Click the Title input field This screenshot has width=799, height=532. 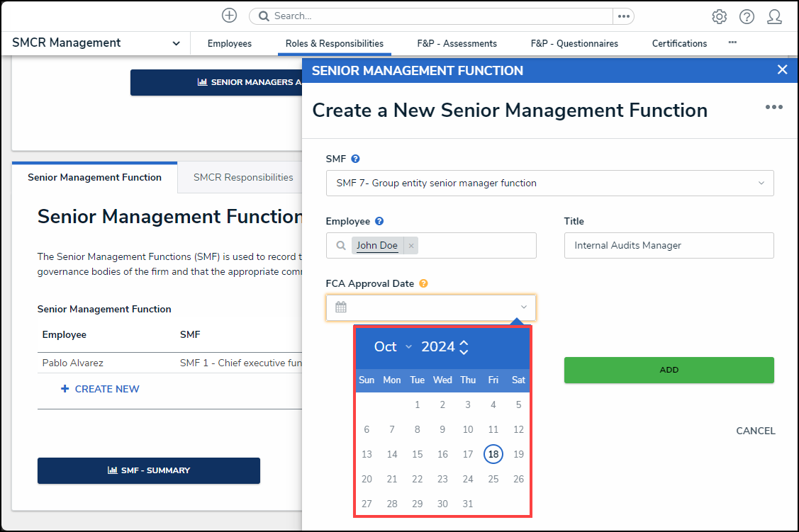669,246
